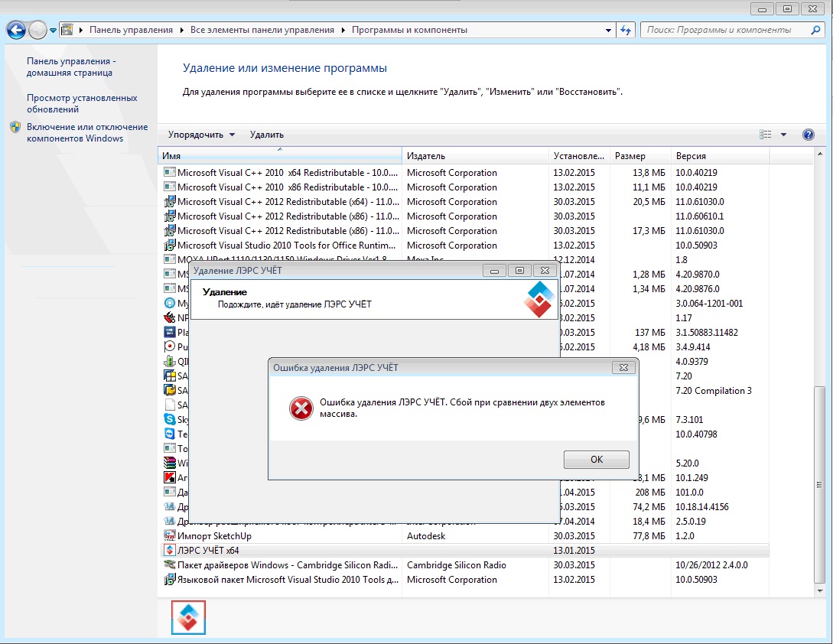Screen dimensions: 833x644
Task: Click the red icon of version 10.1.249 row
Action: 170,477
